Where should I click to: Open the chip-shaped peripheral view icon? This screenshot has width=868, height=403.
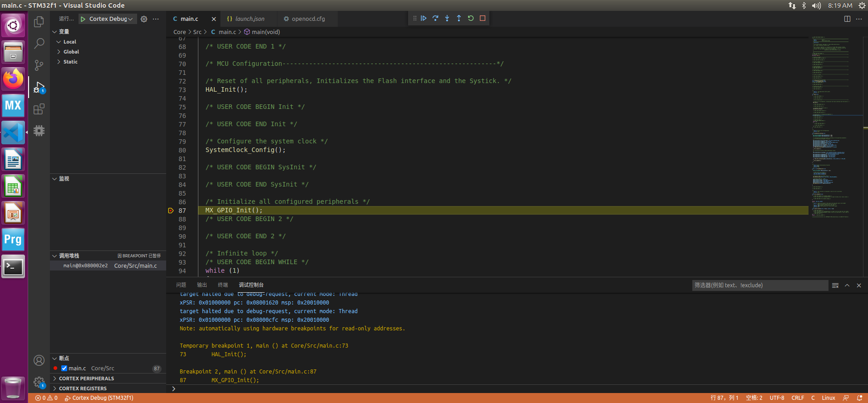pos(39,131)
